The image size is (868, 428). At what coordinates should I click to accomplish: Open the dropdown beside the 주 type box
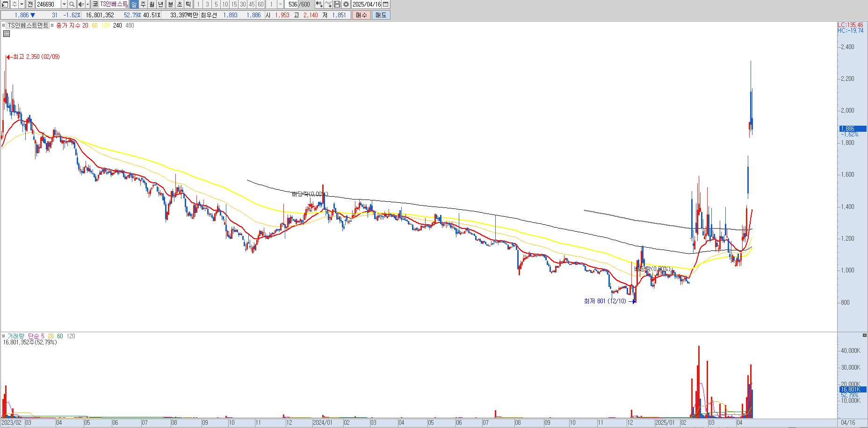(22, 4)
